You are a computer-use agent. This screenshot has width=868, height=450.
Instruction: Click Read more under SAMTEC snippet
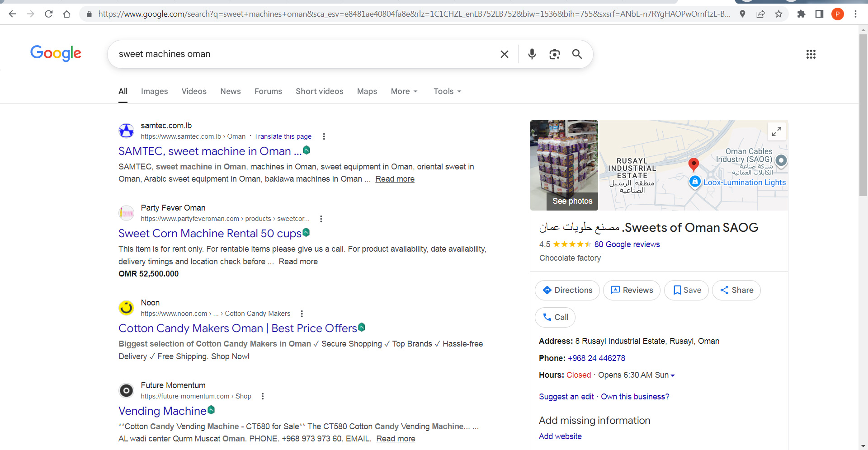pyautogui.click(x=395, y=179)
